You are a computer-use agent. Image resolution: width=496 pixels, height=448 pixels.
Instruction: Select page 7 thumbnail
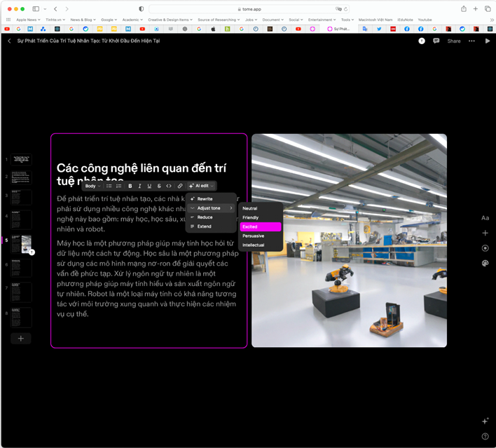(21, 292)
